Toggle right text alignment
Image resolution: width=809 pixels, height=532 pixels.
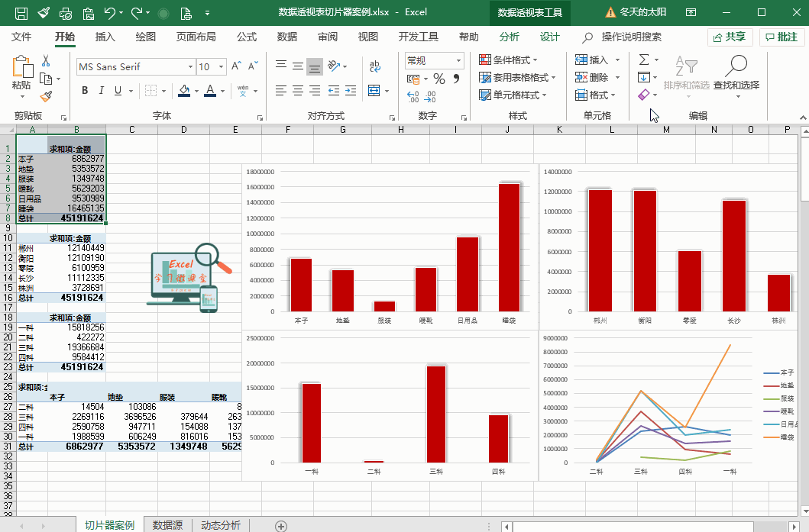click(x=315, y=91)
